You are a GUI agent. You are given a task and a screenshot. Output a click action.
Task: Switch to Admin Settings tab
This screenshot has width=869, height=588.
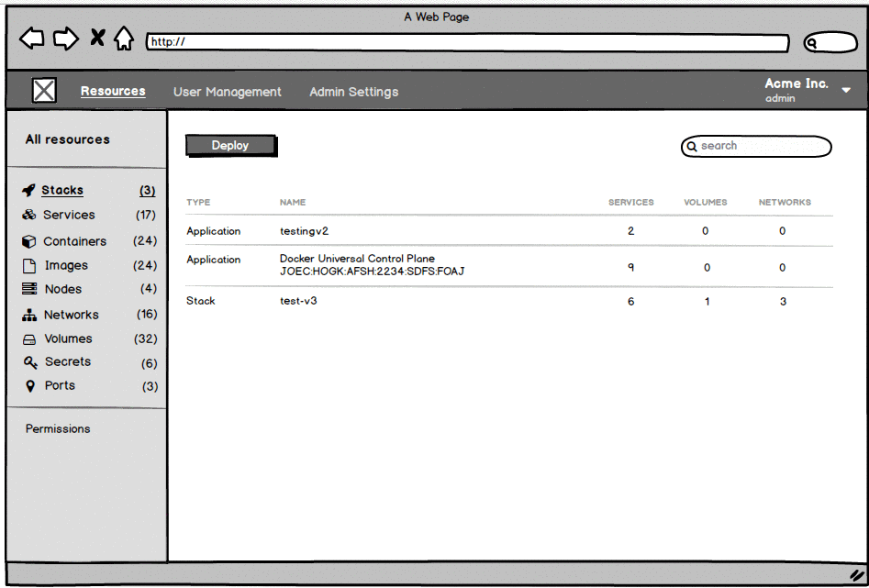[x=353, y=92]
